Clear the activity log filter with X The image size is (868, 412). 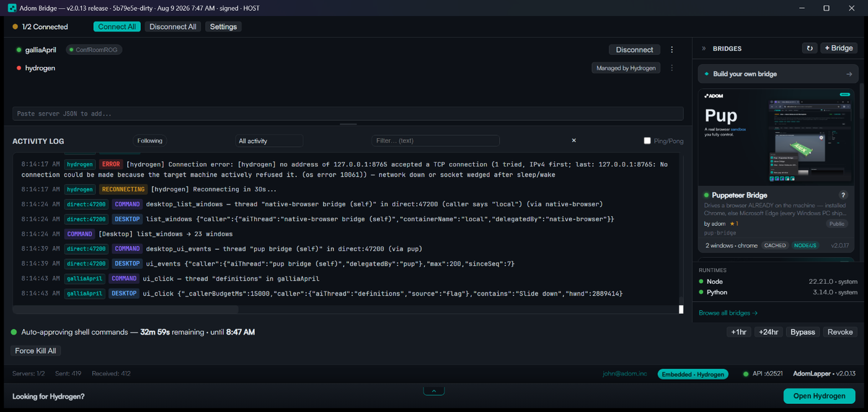(x=573, y=141)
